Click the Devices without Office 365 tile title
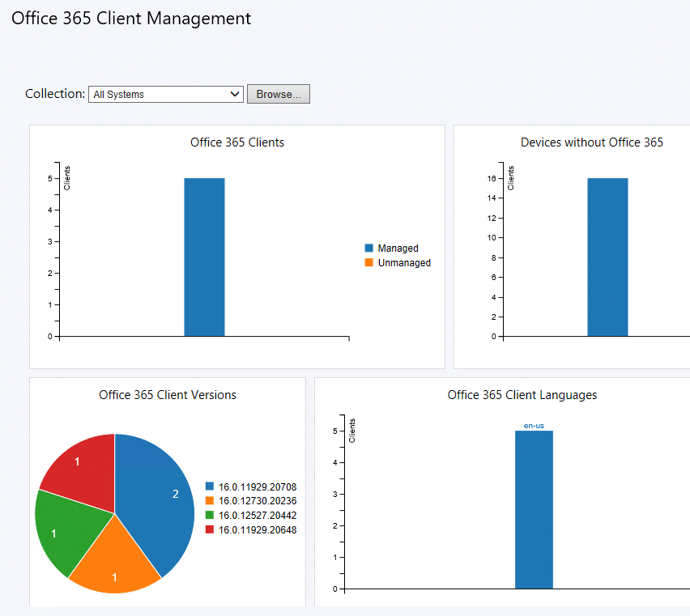This screenshot has height=616, width=690. pyautogui.click(x=591, y=142)
